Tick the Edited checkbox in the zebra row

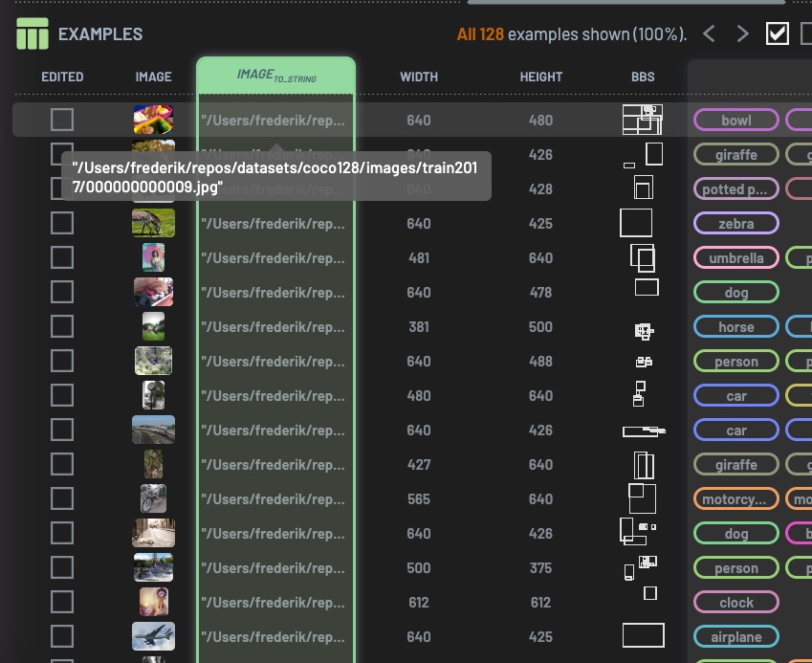click(62, 223)
